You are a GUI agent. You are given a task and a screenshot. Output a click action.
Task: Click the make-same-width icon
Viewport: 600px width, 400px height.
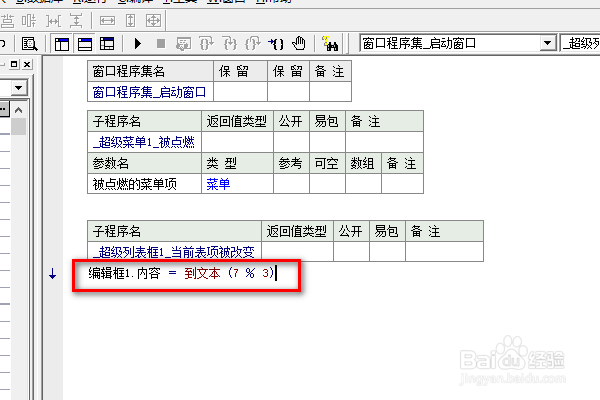108,21
